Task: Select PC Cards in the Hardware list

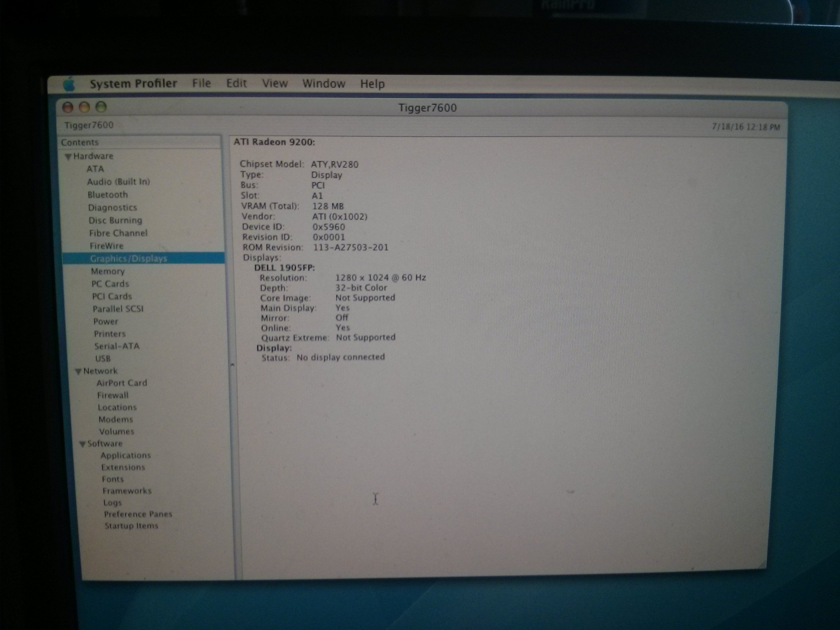Action: point(110,284)
